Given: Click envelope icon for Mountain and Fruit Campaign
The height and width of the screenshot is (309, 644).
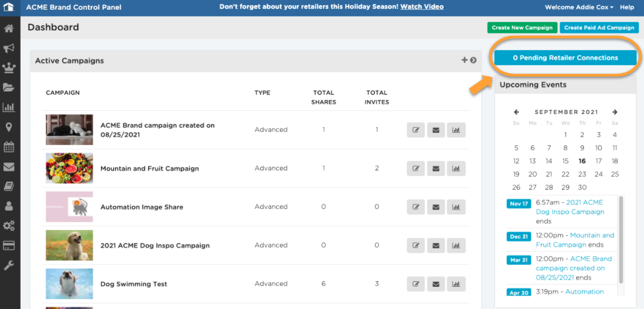Looking at the screenshot, I should point(436,169).
